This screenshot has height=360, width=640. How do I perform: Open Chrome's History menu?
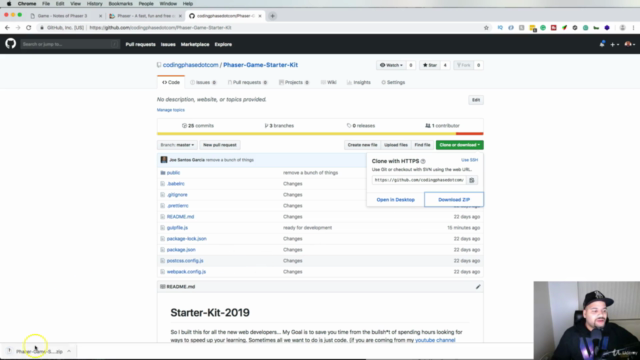click(x=94, y=4)
